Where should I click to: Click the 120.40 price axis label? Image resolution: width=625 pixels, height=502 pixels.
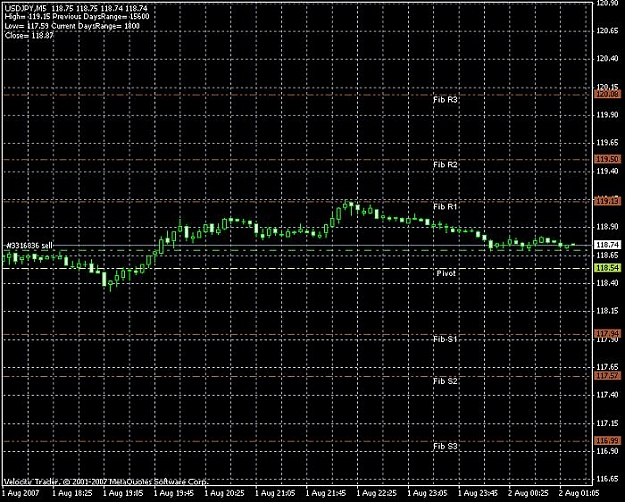pyautogui.click(x=607, y=59)
